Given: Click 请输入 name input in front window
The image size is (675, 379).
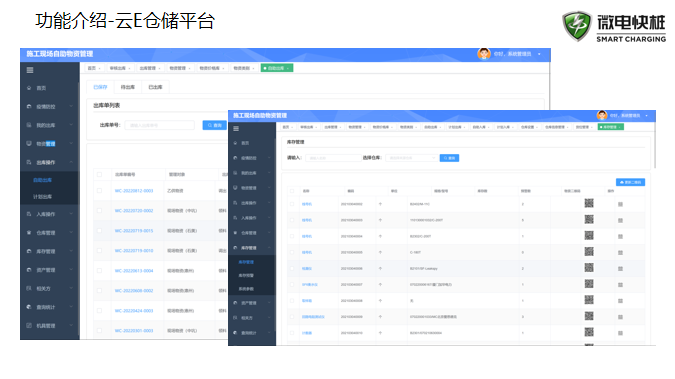Looking at the screenshot, I should [x=333, y=158].
